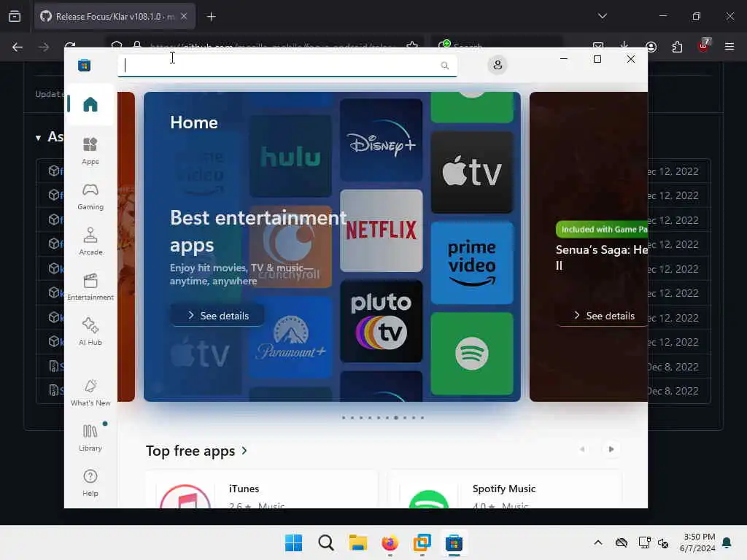747x560 pixels.
Task: Show next Top free apps page arrow
Action: pos(611,449)
